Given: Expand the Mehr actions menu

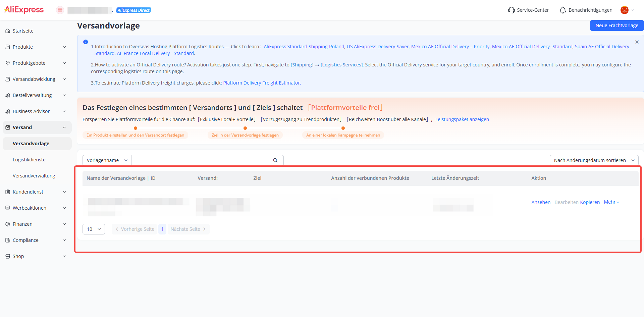Looking at the screenshot, I should coord(611,202).
